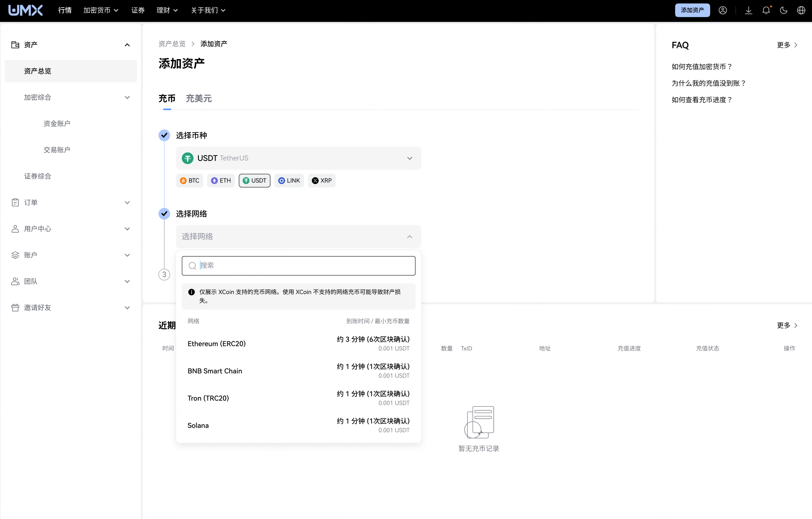The image size is (812, 519).
Task: Open the language globe icon
Action: point(801,10)
